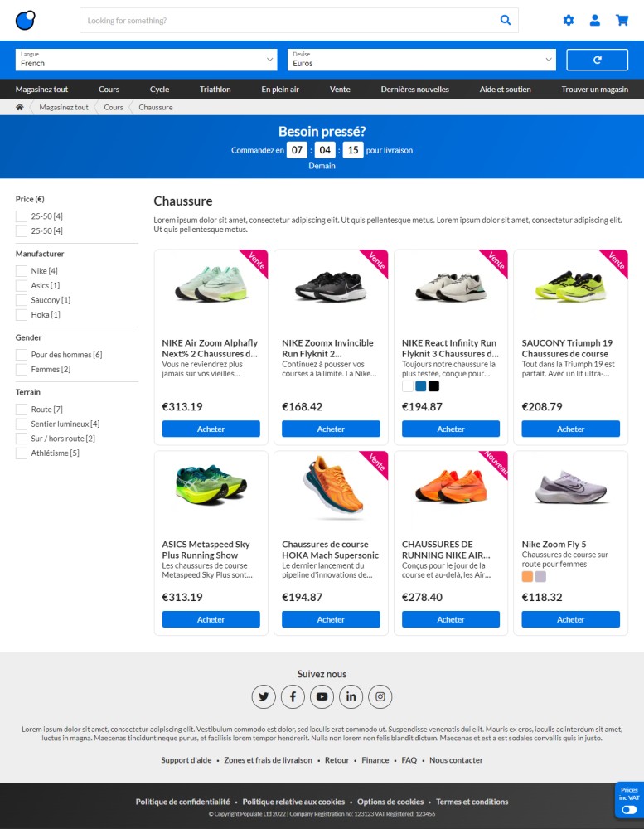Click Acheter for NIKE Zoomx Invincible Run
The height and width of the screenshot is (829, 644).
(x=331, y=429)
